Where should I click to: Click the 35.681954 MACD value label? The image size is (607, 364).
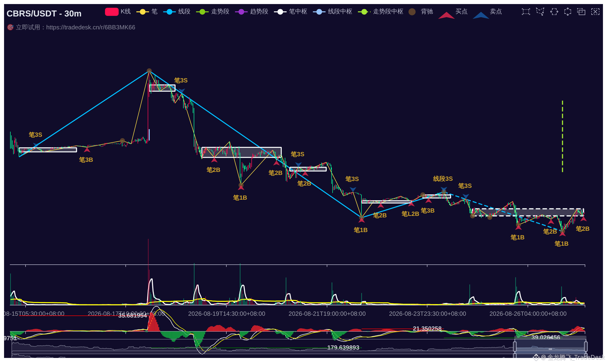point(133,315)
